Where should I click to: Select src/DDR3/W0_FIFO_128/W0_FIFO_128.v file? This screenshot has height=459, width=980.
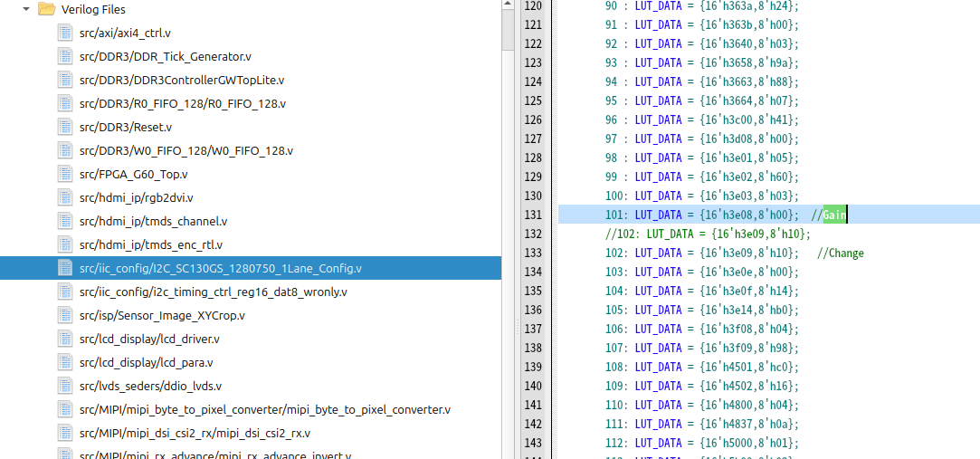186,150
